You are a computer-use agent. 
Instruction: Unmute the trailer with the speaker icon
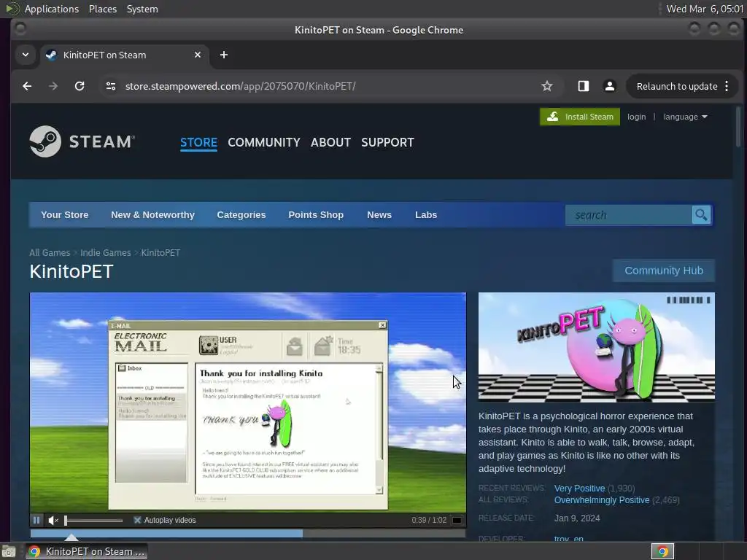(53, 521)
